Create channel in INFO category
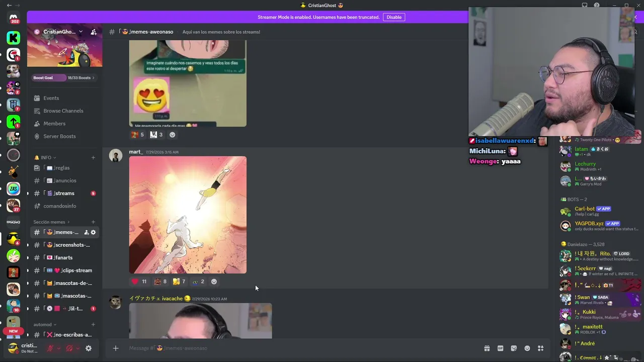Image resolution: width=644 pixels, height=362 pixels. pos(93,157)
